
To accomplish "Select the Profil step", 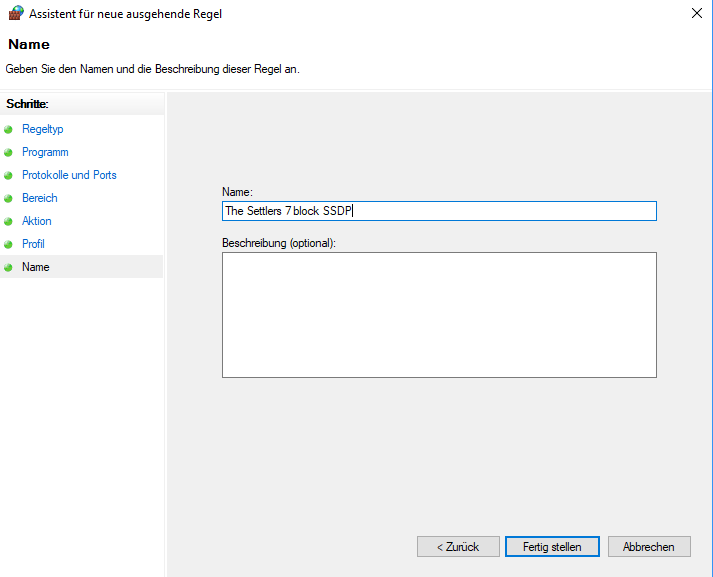I will [33, 244].
